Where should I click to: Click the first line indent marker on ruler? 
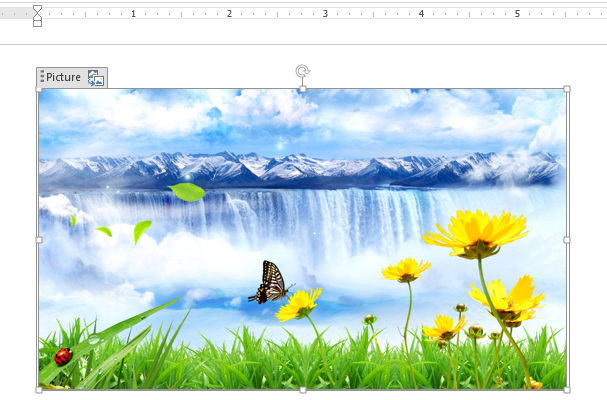[x=37, y=9]
